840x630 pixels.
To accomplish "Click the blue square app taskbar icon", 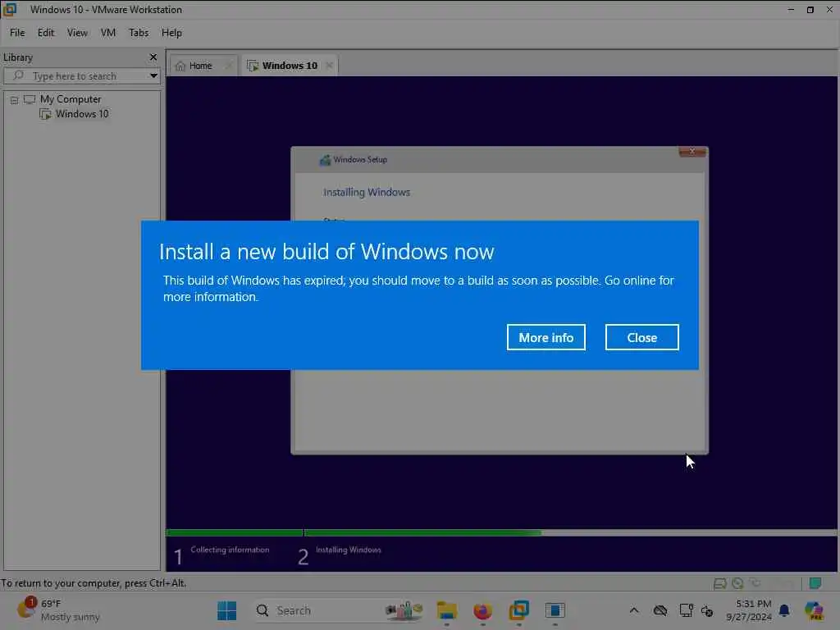I will pyautogui.click(x=555, y=610).
